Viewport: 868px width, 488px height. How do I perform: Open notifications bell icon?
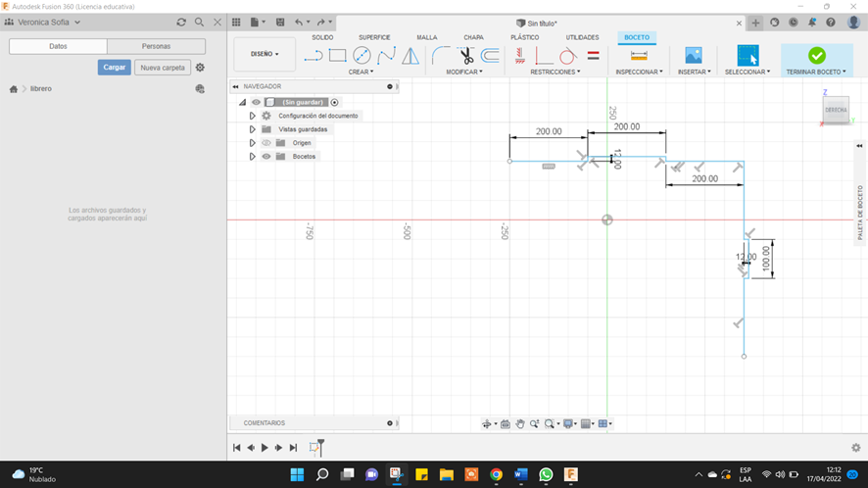812,23
